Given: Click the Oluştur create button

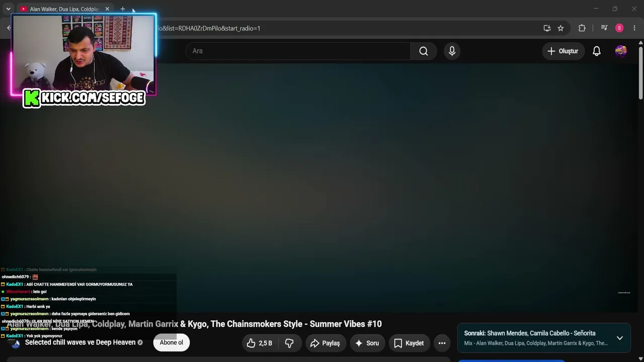Looking at the screenshot, I should coord(563,51).
